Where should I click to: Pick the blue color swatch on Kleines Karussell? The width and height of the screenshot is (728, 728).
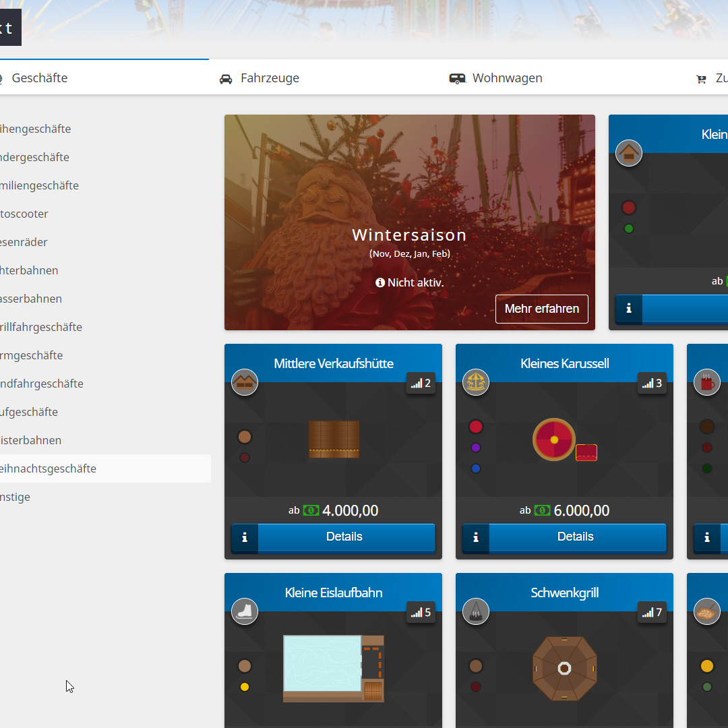point(476,468)
